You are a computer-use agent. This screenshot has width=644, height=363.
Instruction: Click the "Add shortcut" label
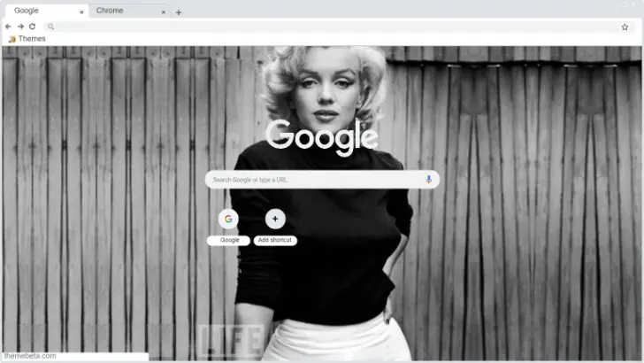point(275,240)
